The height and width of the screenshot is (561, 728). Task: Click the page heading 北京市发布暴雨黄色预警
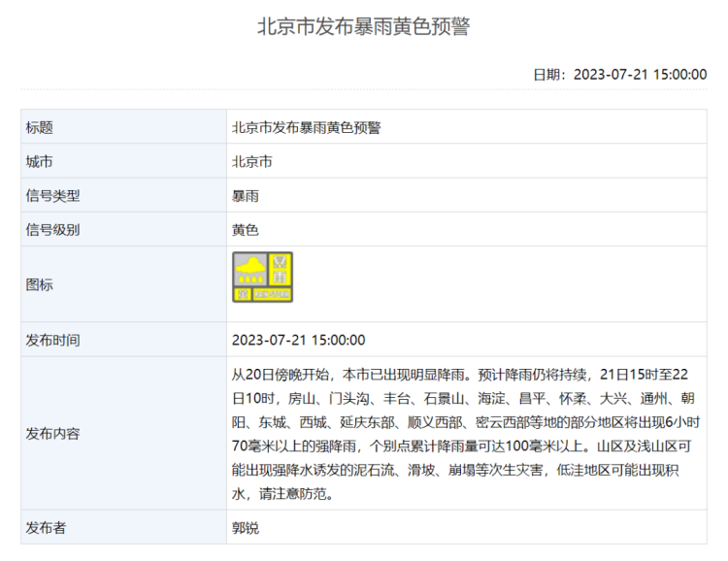pos(363,27)
